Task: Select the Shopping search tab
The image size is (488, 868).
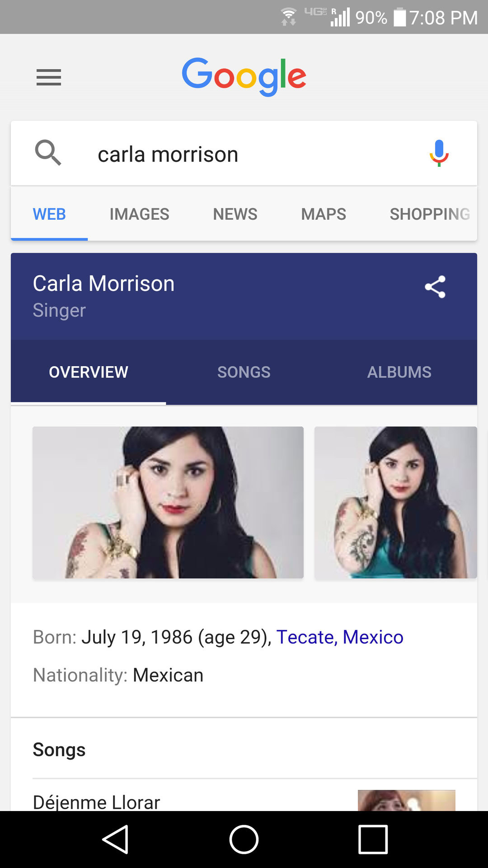Action: coord(429,214)
